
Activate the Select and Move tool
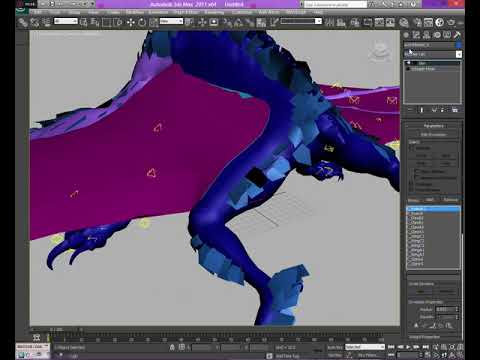[130, 22]
